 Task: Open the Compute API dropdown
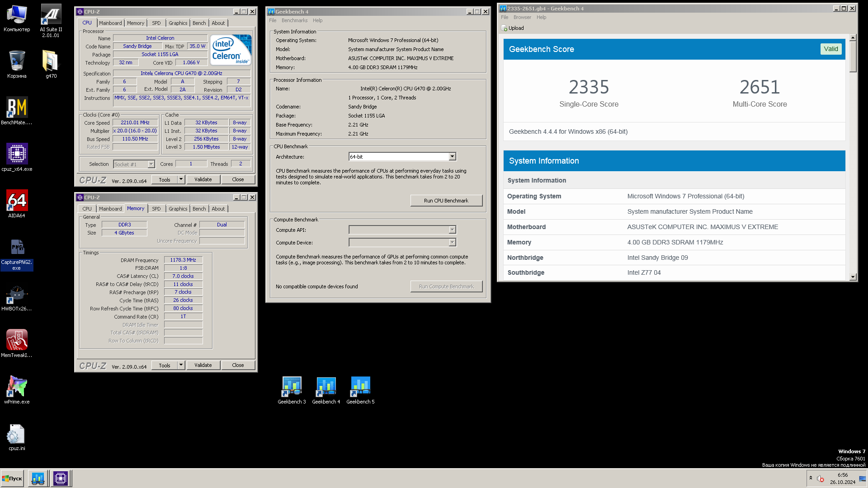(x=402, y=230)
